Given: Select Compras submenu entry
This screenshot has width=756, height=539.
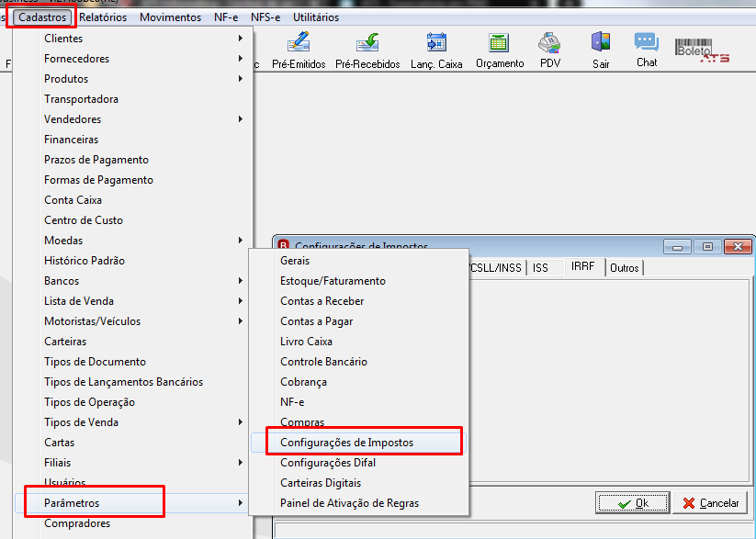Looking at the screenshot, I should (x=359, y=421).
